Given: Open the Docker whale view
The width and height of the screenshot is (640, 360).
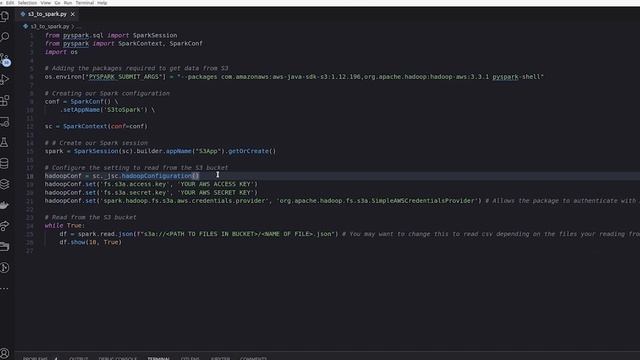Looking at the screenshot, I should pyautogui.click(x=5, y=205).
